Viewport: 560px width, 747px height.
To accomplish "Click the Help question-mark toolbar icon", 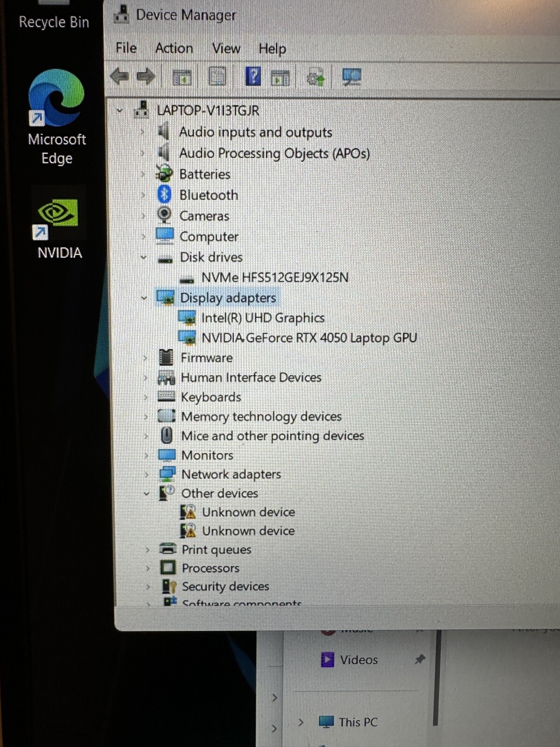I will [x=253, y=76].
